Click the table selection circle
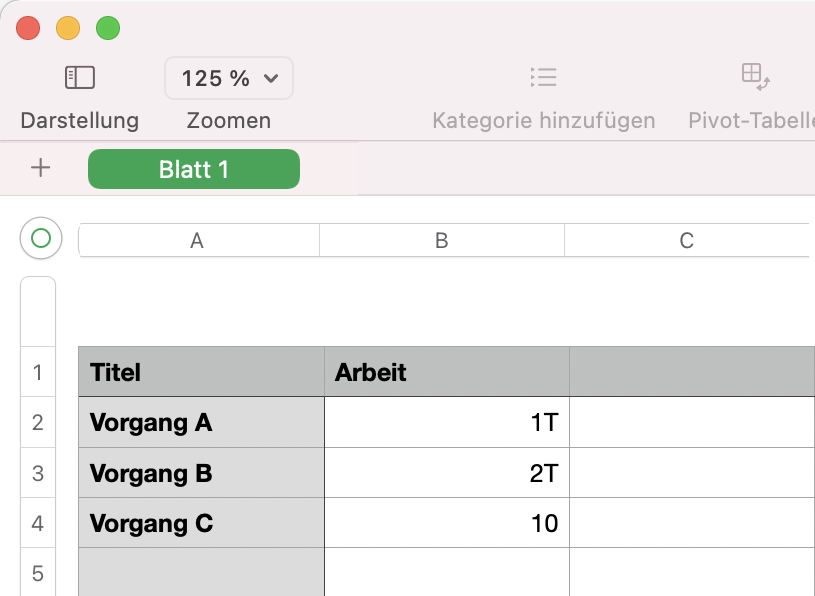 (x=39, y=238)
